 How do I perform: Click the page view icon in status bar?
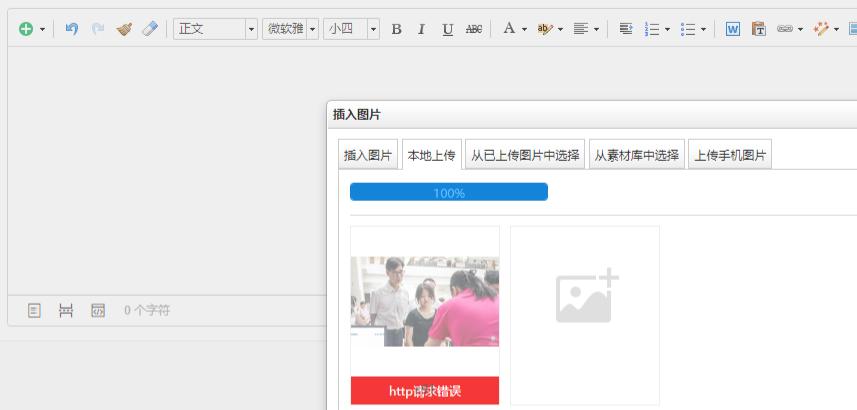point(34,311)
